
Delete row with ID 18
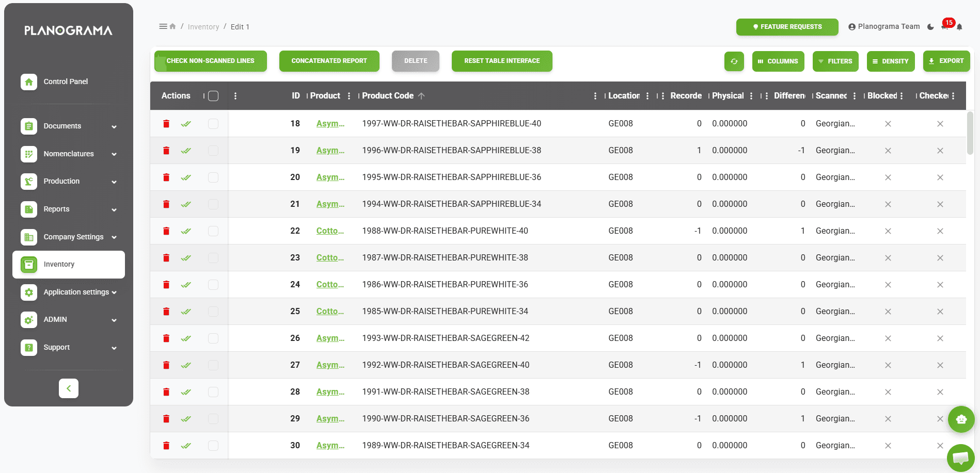click(x=166, y=124)
